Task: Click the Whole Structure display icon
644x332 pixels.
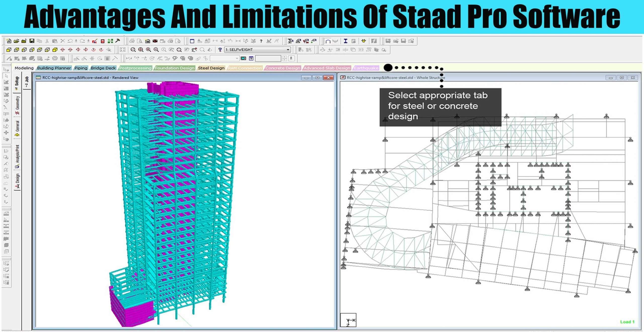Action: coord(179,50)
